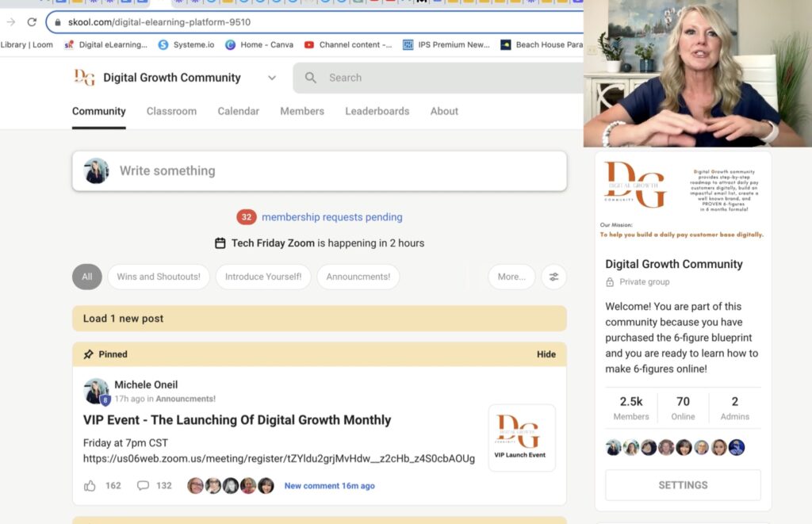
Task: Like the VIP Event post thumbs-up
Action: 90,486
